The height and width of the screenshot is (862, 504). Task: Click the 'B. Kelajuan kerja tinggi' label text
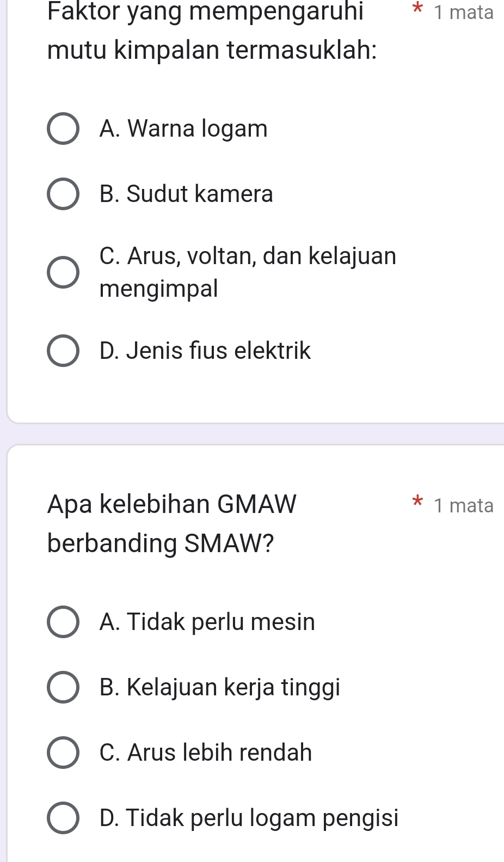point(220,687)
